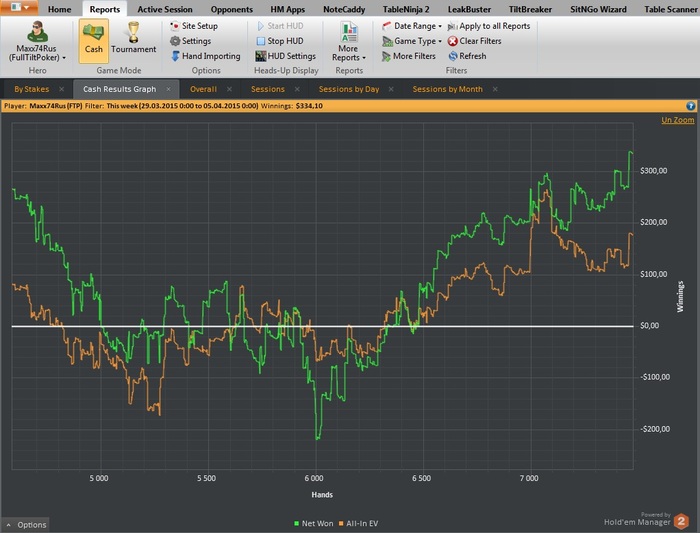Close the Overall tab
Viewport: 700px width, 533px height.
coord(229,89)
